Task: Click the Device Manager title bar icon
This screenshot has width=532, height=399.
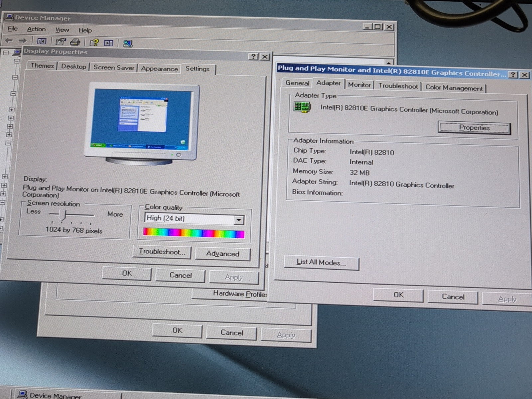Action: pos(9,17)
